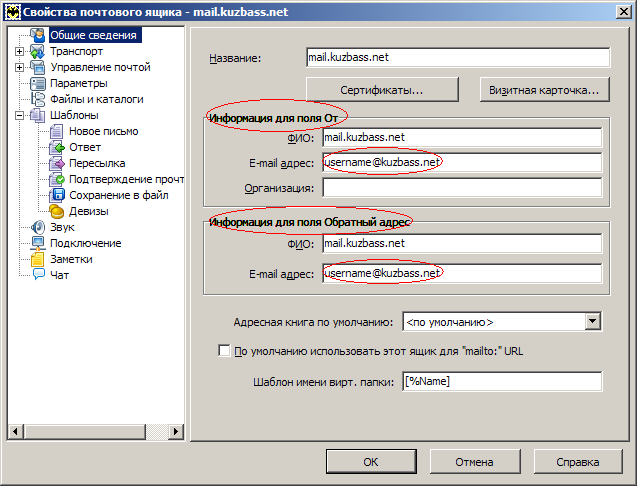Click the Шаблоны tree icon
Viewport: 637px width, 486px height.
[x=38, y=115]
